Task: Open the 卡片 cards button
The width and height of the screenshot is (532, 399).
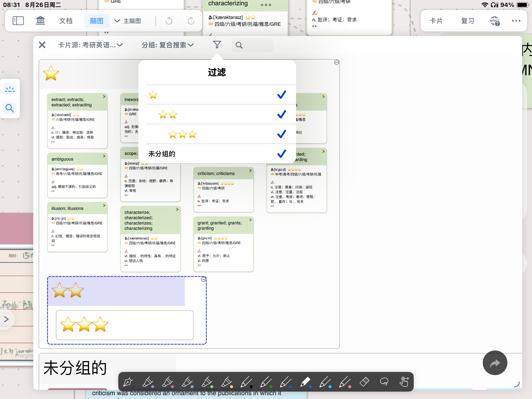Action: coord(436,21)
